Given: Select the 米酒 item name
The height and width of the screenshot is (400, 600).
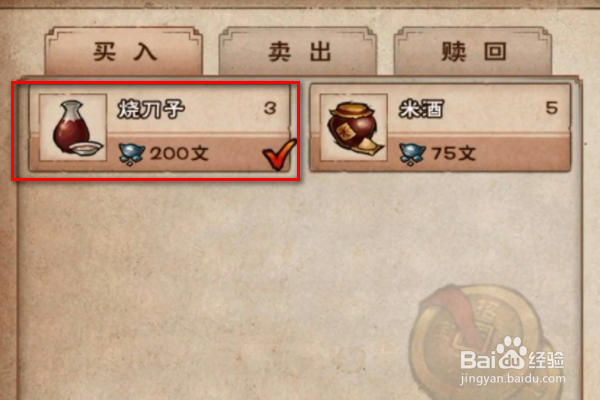Looking at the screenshot, I should [421, 109].
